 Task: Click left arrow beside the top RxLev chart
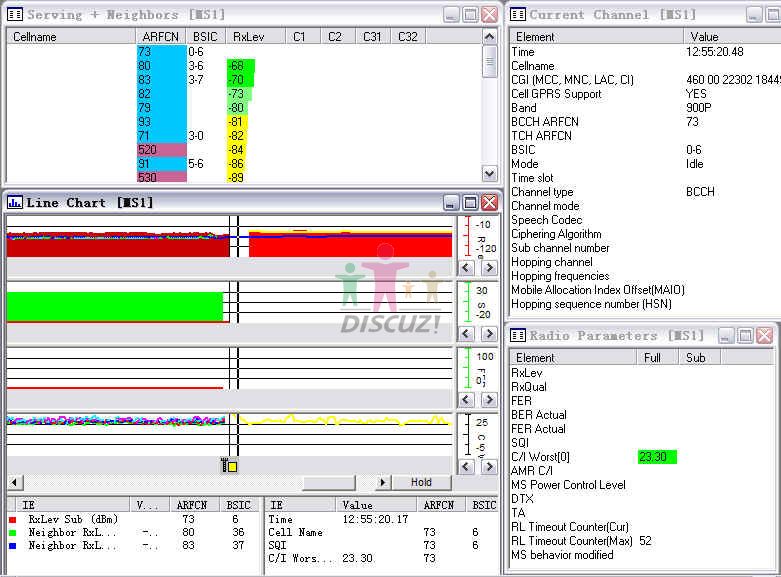[466, 268]
